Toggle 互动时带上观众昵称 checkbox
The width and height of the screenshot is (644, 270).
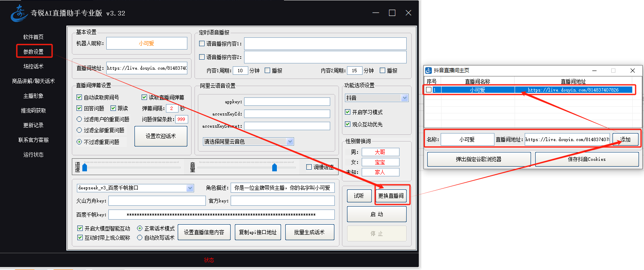click(80, 238)
